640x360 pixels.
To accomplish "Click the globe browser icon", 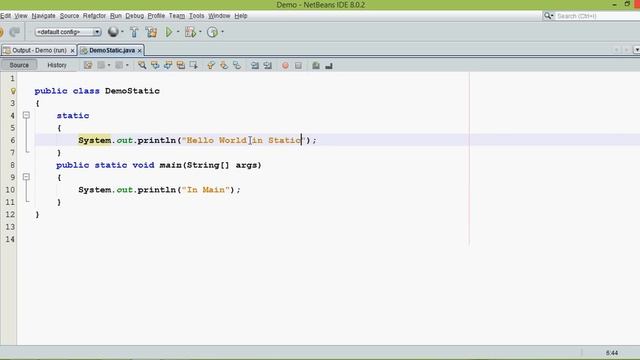I will tap(113, 32).
